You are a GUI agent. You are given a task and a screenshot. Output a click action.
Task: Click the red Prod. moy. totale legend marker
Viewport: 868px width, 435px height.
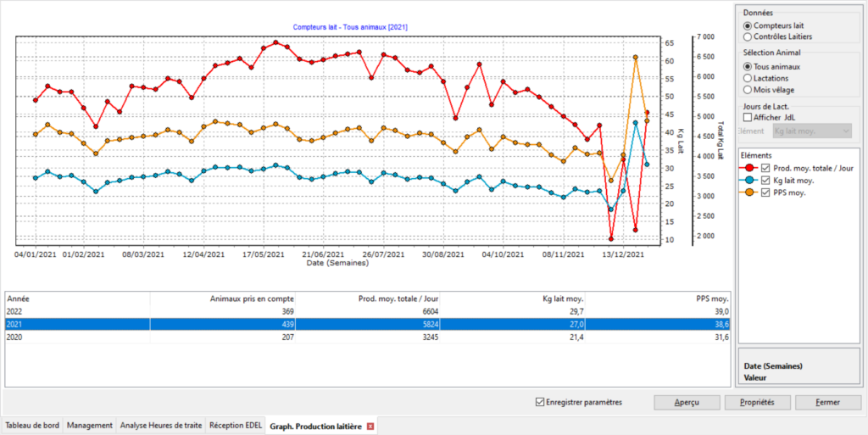[750, 168]
